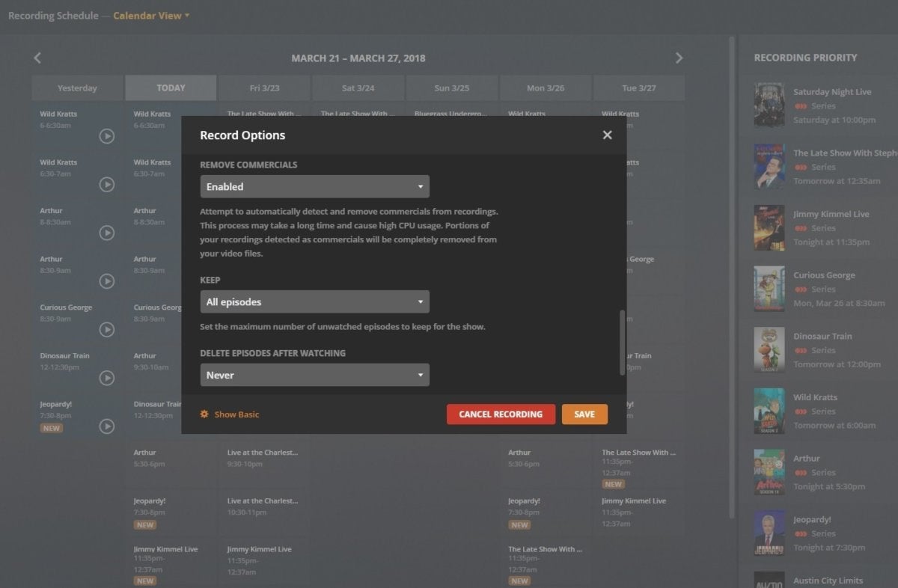The height and width of the screenshot is (588, 898).
Task: Select the Fri 3/23 column header
Action: (x=264, y=88)
